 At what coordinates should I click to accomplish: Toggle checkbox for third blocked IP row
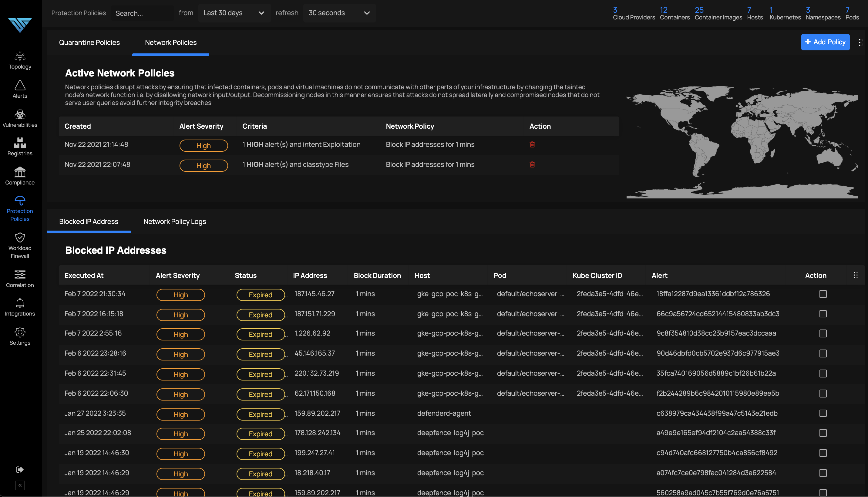tap(823, 333)
